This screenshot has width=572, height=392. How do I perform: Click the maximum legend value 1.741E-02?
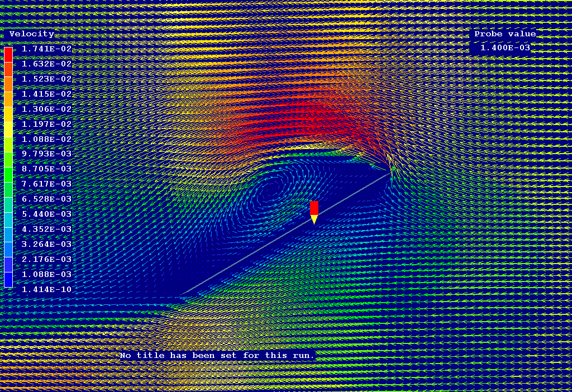(x=47, y=49)
